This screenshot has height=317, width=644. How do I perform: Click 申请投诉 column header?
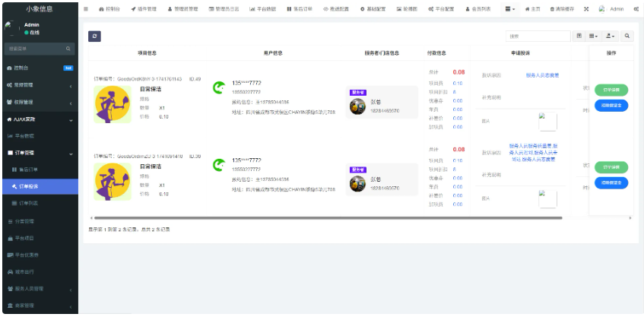click(x=520, y=53)
